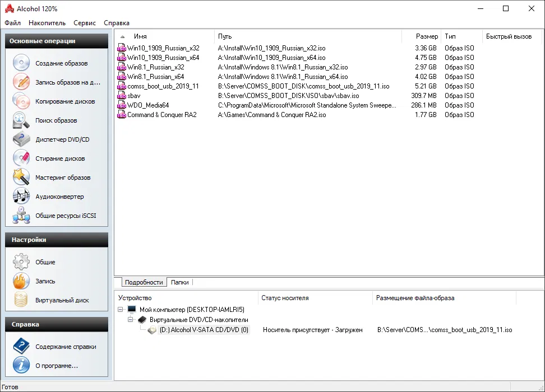Open О программе… link

(57, 366)
